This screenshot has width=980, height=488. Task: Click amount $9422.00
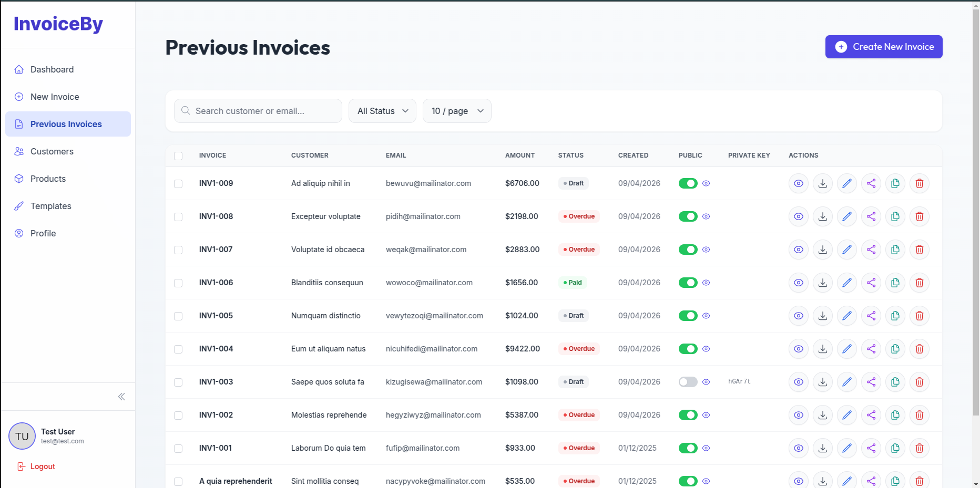tap(523, 349)
